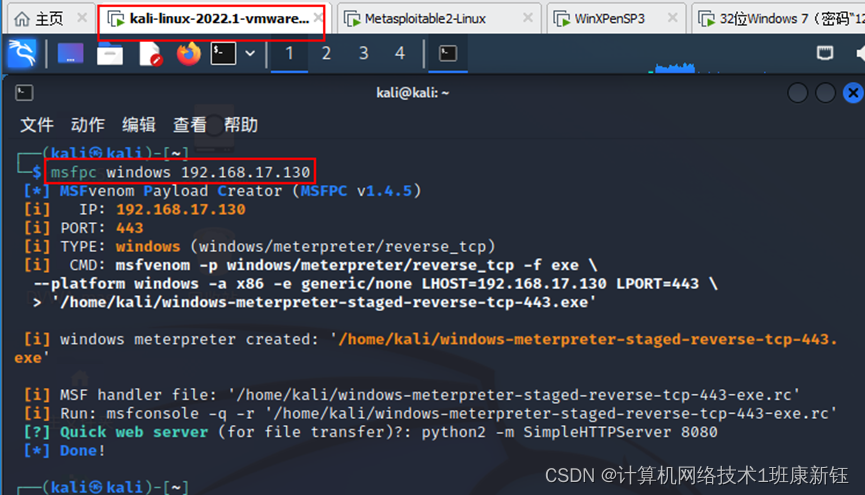Image resolution: width=865 pixels, height=495 pixels.
Task: Open the 查看 menu in terminal
Action: pyautogui.click(x=190, y=125)
